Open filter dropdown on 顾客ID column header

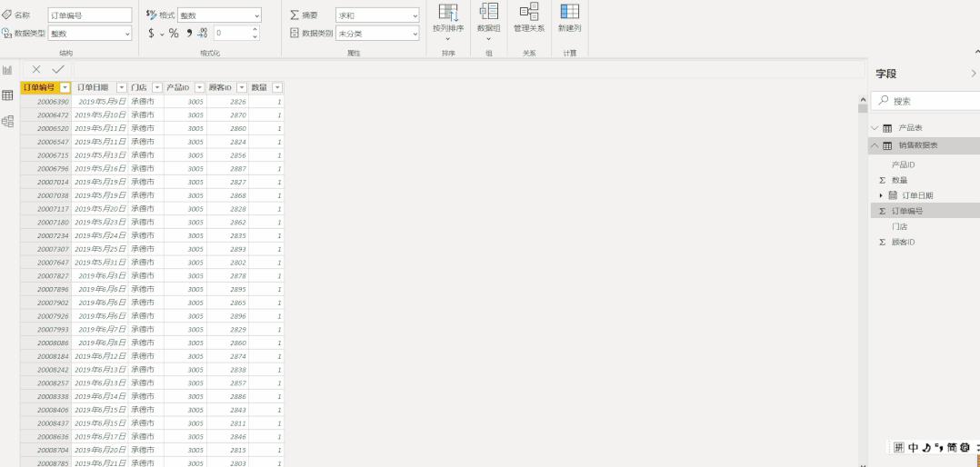coord(241,87)
